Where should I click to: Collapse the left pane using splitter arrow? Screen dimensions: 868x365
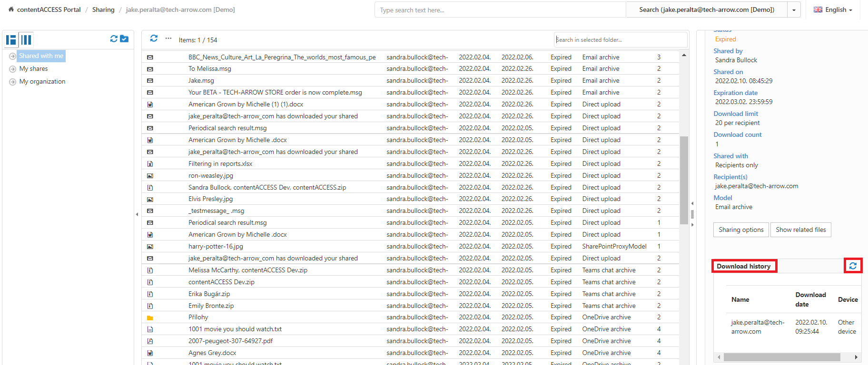tap(137, 214)
